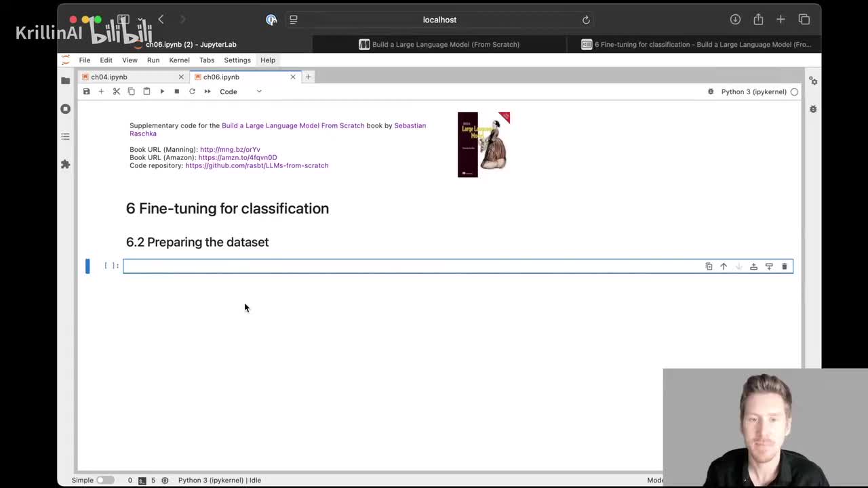The height and width of the screenshot is (488, 868).
Task: Move the active cell up
Action: (724, 266)
